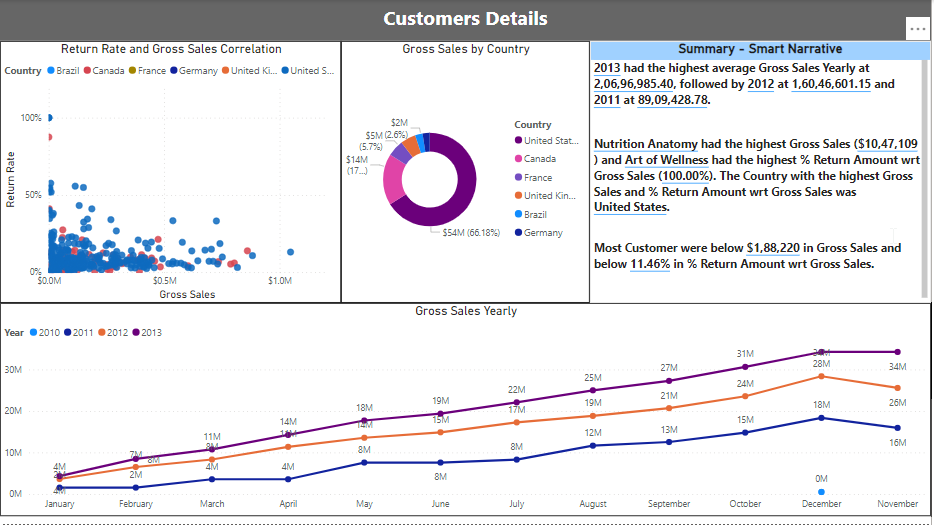Select Canada in donut chart legend
Viewport: 934px width, 525px height.
(x=535, y=159)
